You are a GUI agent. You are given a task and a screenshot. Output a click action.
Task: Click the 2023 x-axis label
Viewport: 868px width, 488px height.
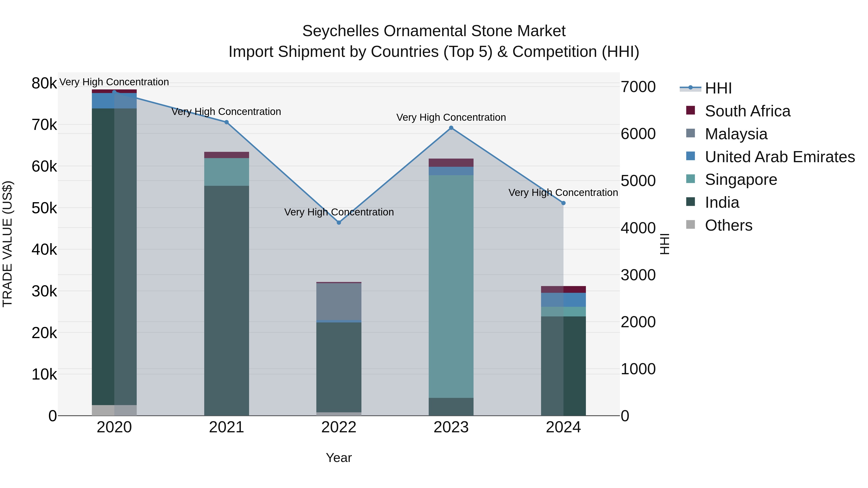(451, 427)
